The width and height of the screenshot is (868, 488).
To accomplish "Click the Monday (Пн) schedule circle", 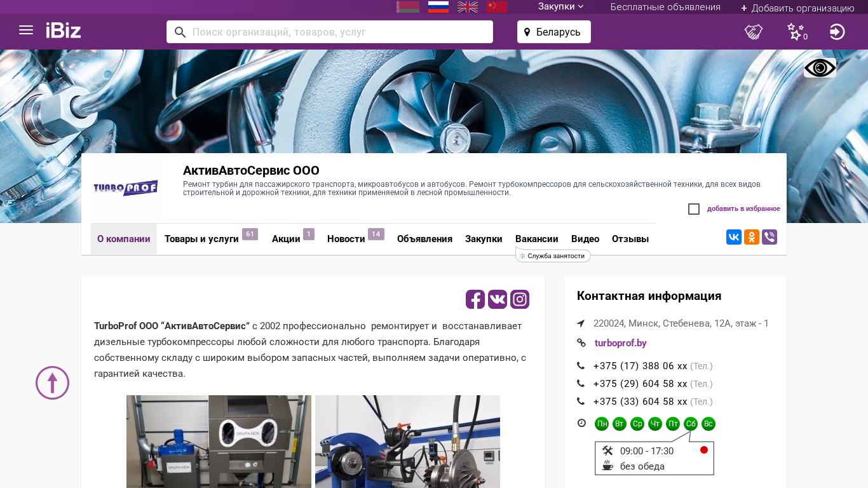I will 602,424.
